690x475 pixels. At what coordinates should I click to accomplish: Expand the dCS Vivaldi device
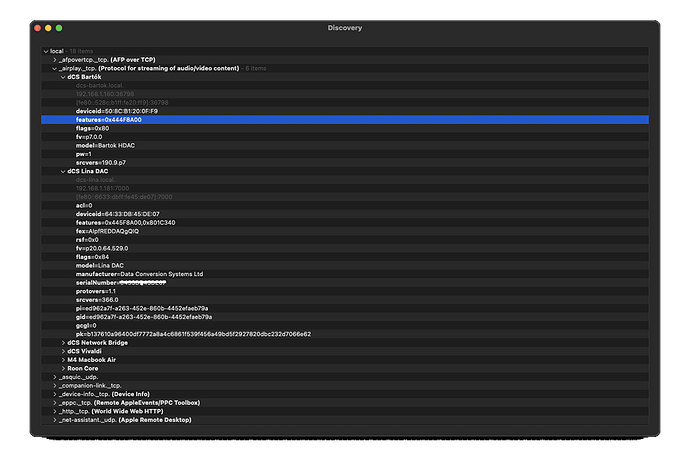point(63,351)
